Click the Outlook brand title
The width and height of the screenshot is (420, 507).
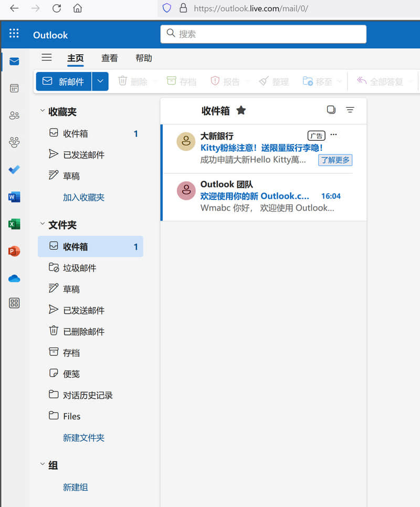point(50,35)
